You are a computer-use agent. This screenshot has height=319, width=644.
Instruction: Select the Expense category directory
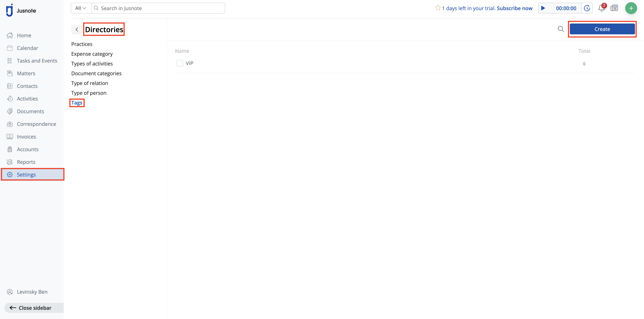point(92,54)
